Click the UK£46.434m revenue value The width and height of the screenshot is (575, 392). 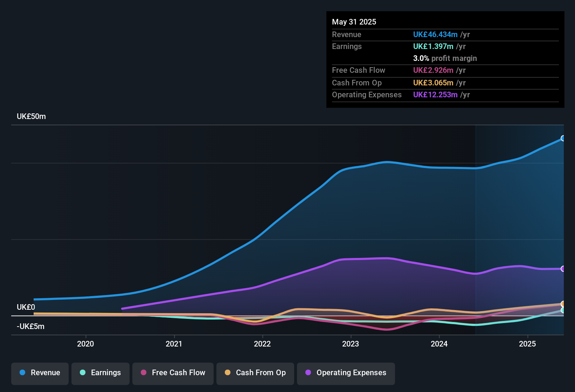click(435, 34)
